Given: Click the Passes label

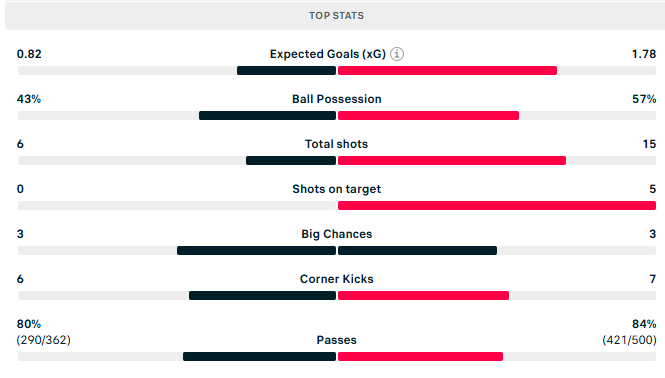Looking at the screenshot, I should (x=337, y=340).
